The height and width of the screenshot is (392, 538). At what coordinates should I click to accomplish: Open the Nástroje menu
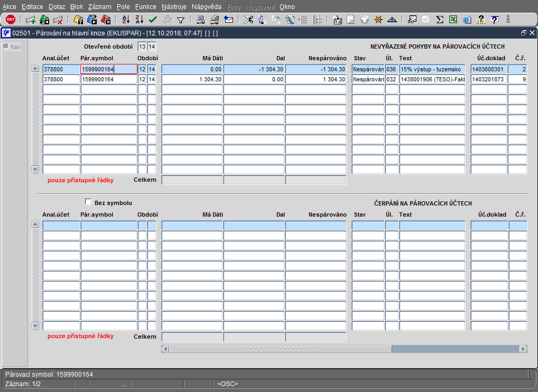pos(174,7)
